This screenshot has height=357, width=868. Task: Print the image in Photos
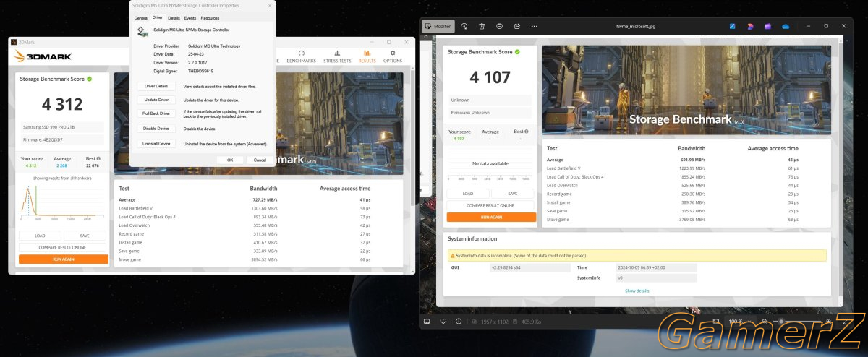pos(499,26)
